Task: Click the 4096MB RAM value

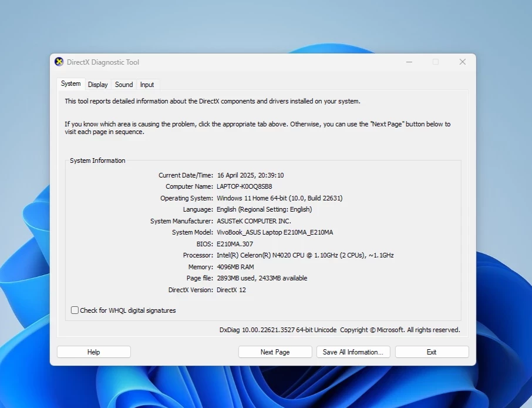Action: (235, 267)
